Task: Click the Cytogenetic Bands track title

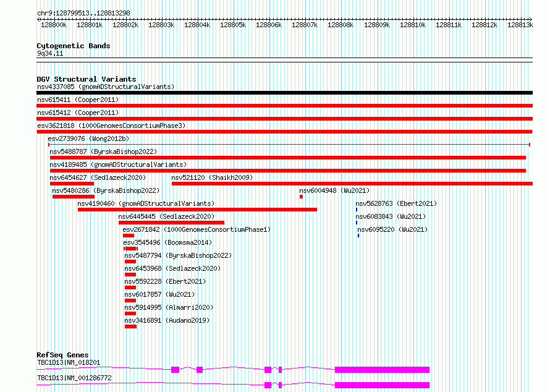Action: pyautogui.click(x=74, y=46)
